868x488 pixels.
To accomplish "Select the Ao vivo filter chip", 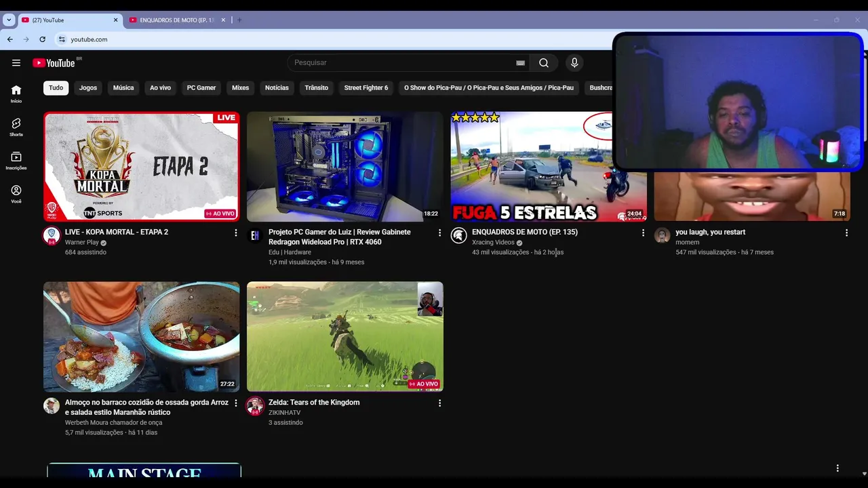I will coord(160,87).
